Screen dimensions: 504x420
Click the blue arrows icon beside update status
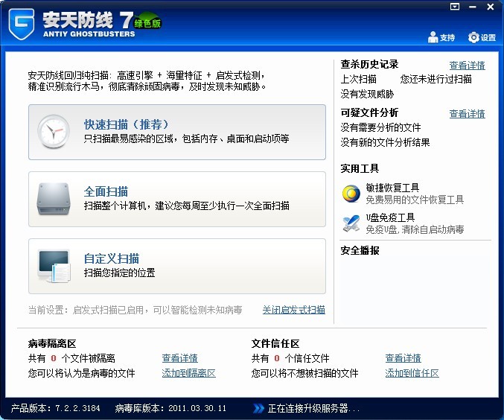(x=258, y=408)
